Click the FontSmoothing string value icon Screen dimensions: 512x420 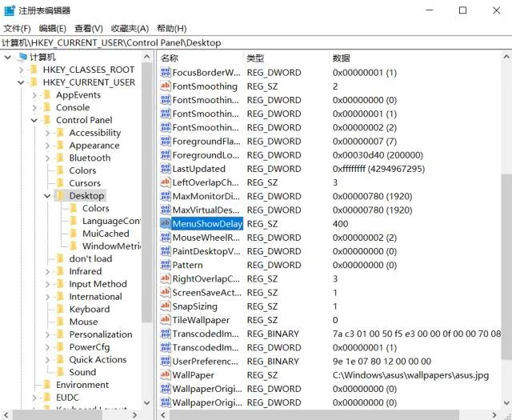166,86
